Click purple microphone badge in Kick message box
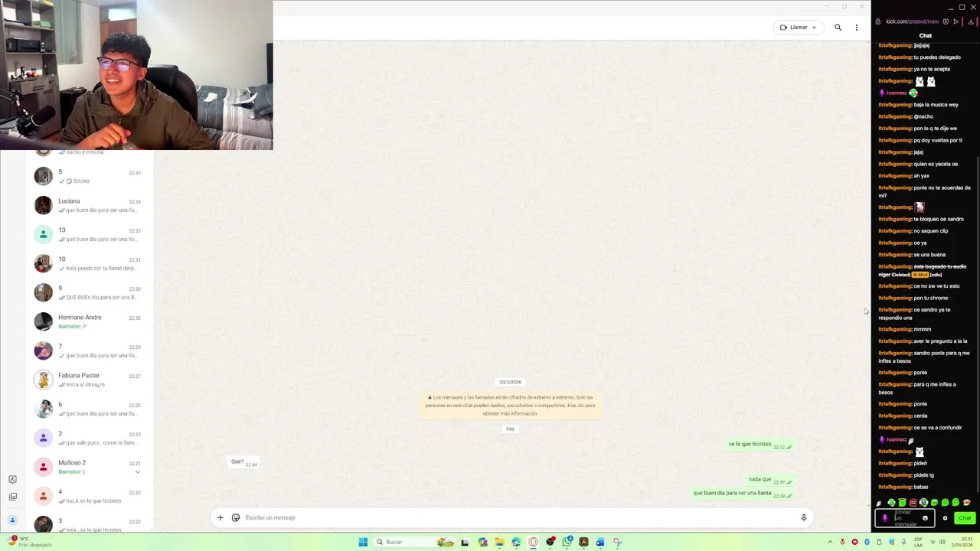 [885, 518]
